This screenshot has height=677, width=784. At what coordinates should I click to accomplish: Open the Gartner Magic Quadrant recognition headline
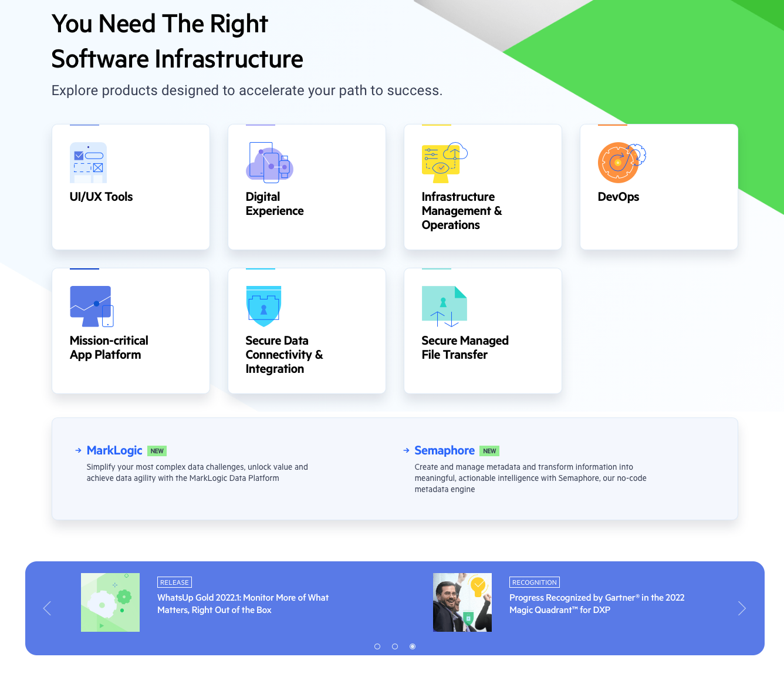596,604
